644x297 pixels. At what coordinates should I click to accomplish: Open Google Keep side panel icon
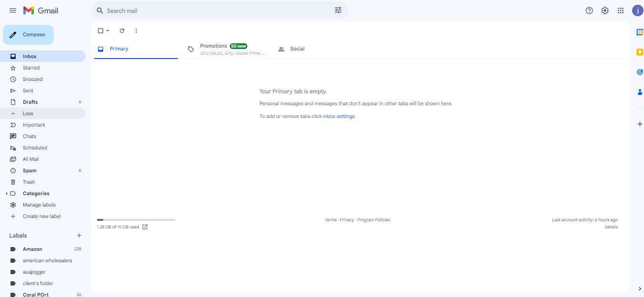coord(640,52)
